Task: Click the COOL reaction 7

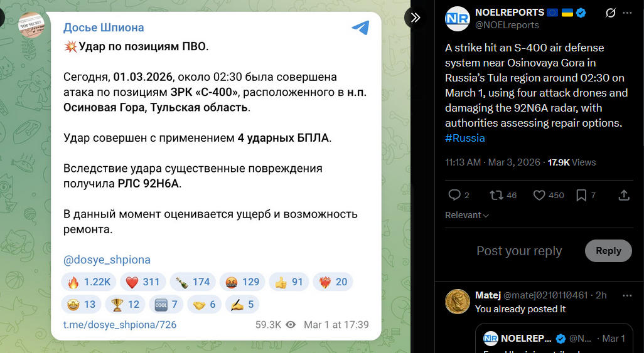Action: coord(166,304)
